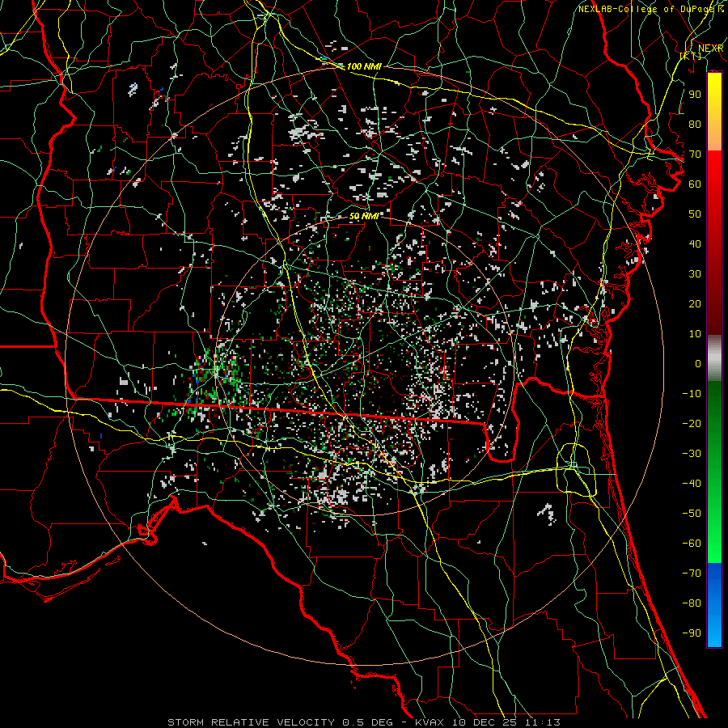Click the -10 value on the velocity scale
The height and width of the screenshot is (728, 728).
(x=692, y=394)
